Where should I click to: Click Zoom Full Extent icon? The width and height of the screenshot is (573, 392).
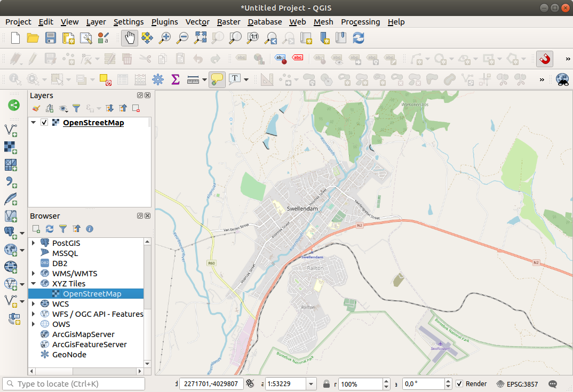(200, 38)
